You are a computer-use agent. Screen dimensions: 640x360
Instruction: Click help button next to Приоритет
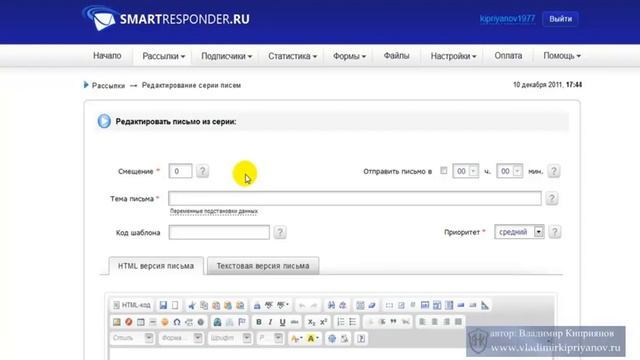tap(554, 232)
